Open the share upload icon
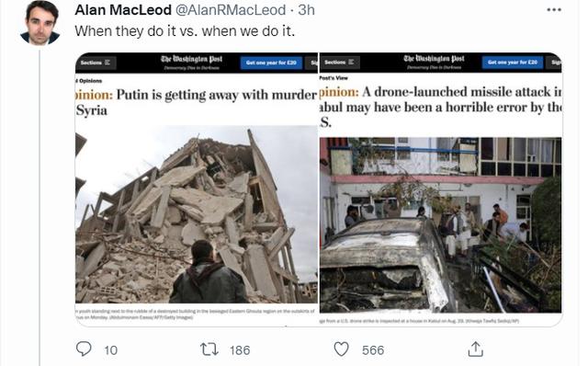This screenshot has width=588, height=366. pos(476,349)
